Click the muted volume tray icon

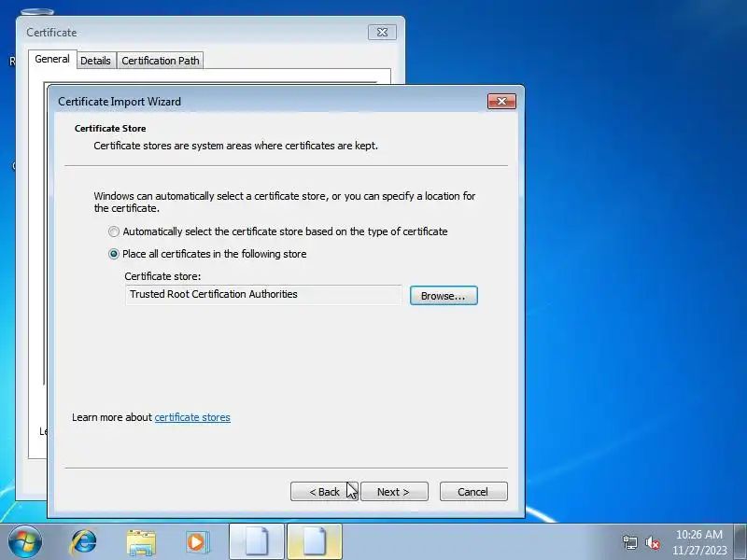coord(652,542)
